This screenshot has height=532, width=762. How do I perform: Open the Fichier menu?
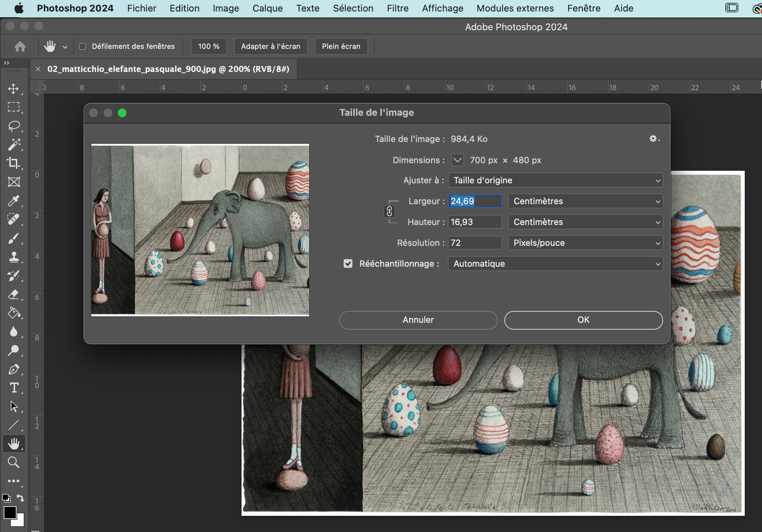coord(142,8)
